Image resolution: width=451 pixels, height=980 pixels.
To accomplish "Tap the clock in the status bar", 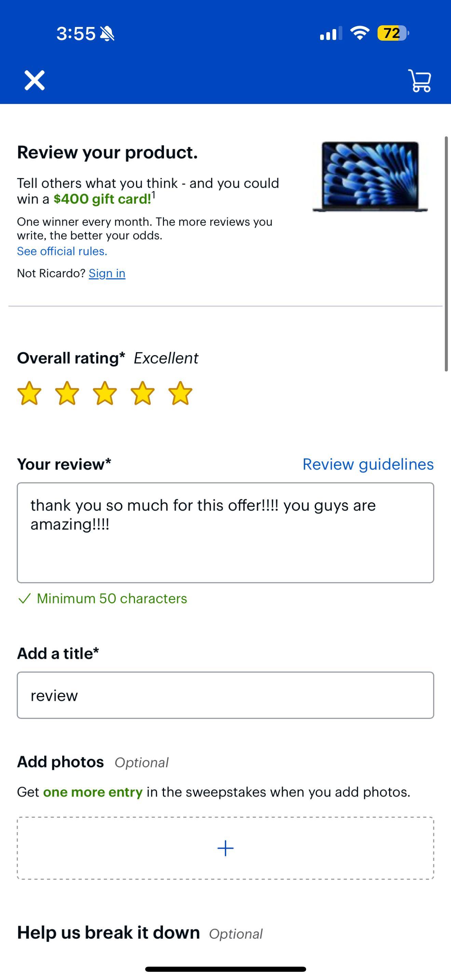I will 76,34.
